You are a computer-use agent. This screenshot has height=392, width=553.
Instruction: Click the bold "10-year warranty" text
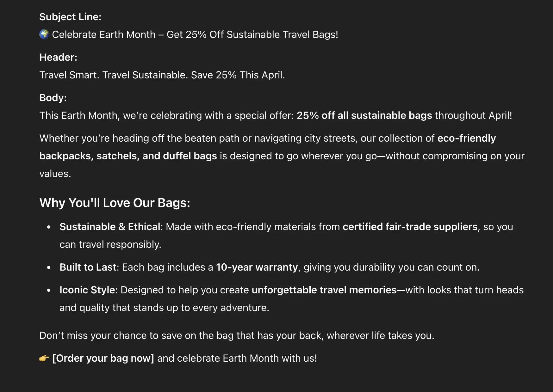[257, 267]
